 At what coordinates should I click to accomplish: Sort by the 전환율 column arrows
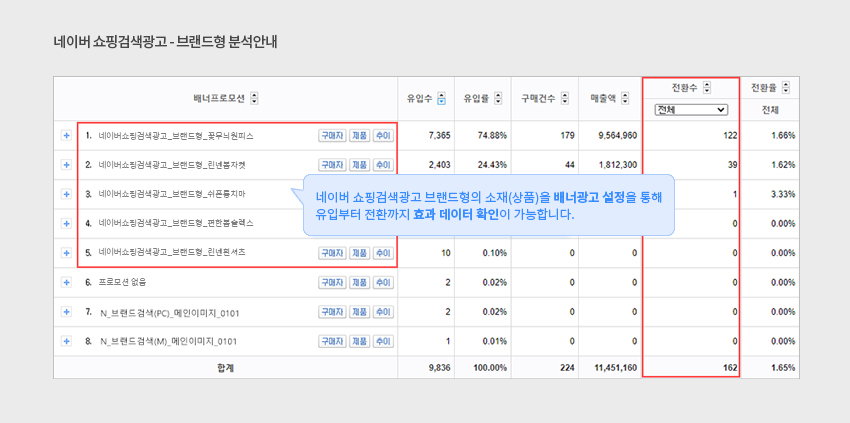coord(786,87)
